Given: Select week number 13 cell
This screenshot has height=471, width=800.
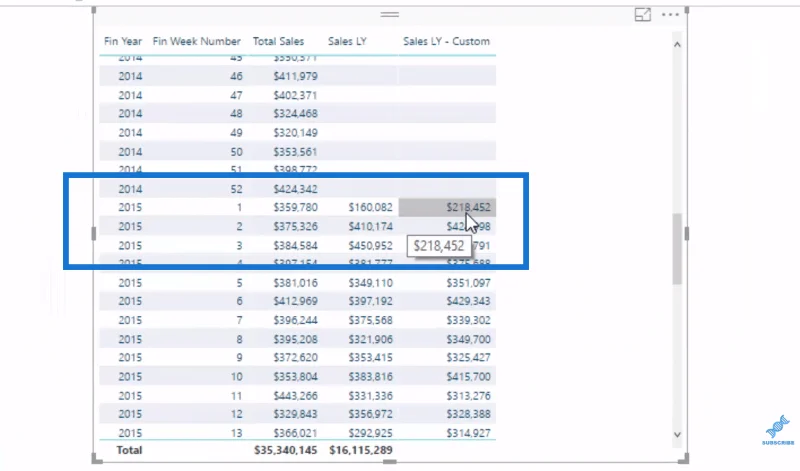Looking at the screenshot, I should (x=236, y=433).
